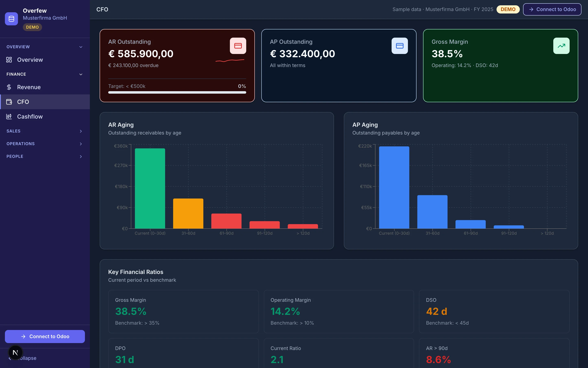The image size is (588, 368).
Task: Click the blue Current (0–30d) AP Aging bar
Action: (394, 187)
